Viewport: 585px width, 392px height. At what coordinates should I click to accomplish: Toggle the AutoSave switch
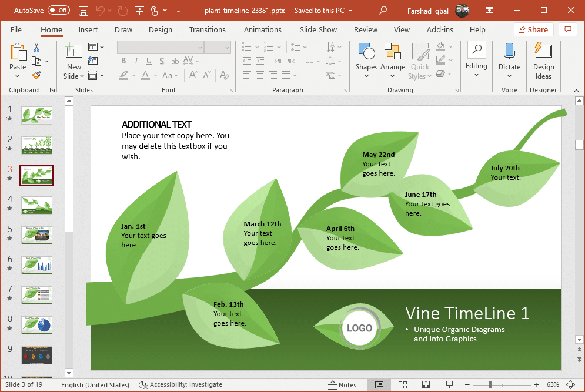pos(58,11)
